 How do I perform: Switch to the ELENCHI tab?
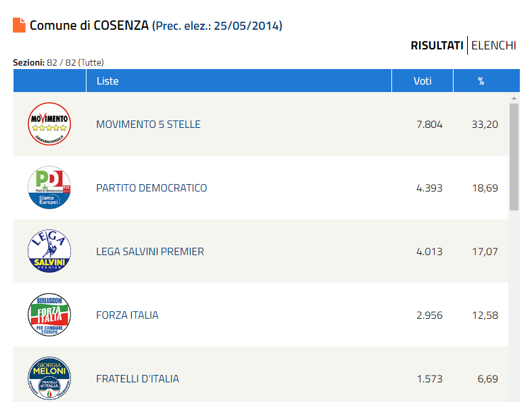(x=493, y=45)
